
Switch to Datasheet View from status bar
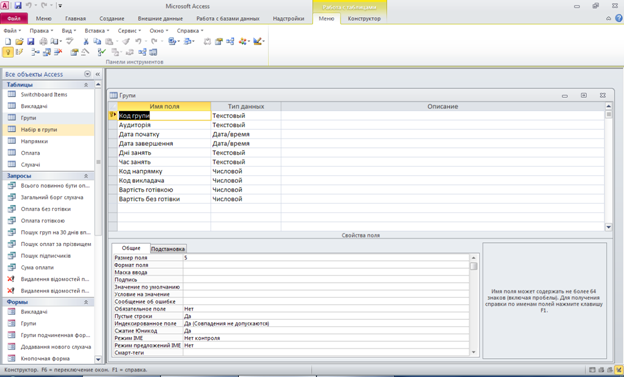coord(592,370)
